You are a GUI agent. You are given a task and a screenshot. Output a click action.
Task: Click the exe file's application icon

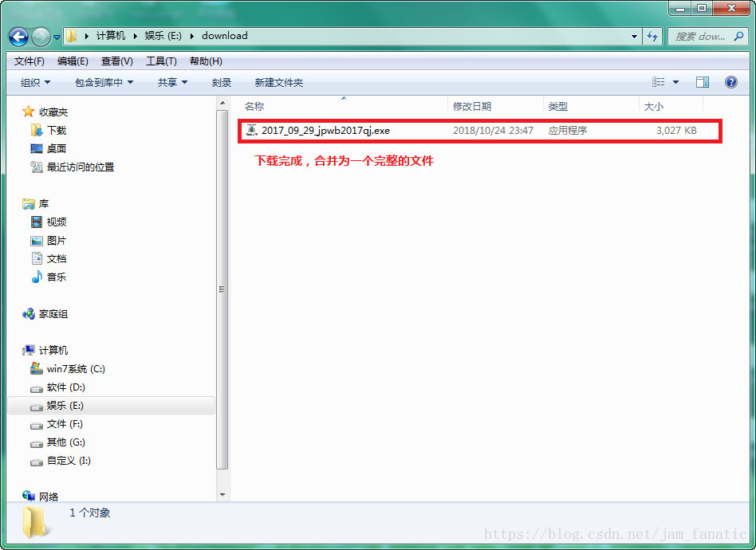pos(252,130)
